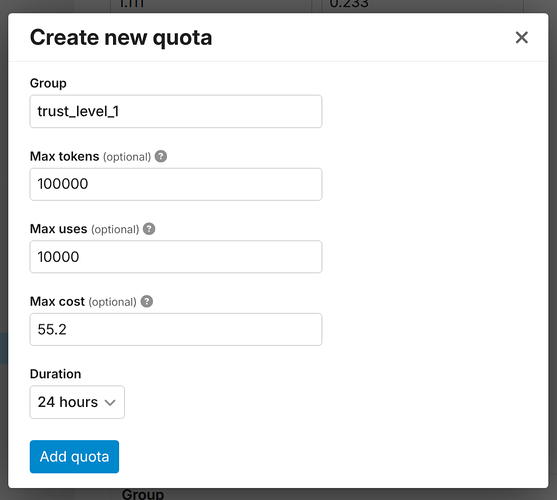
Task: Click the Group label above the field
Action: (48, 83)
